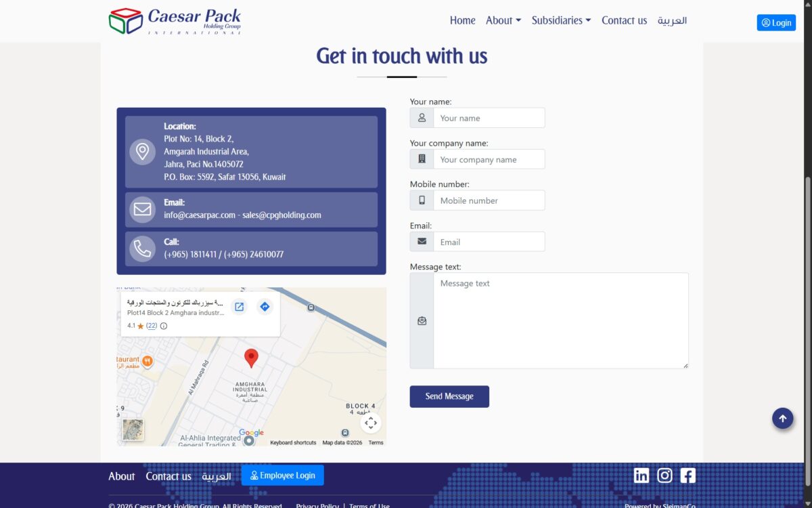812x508 pixels.
Task: Click the Plot14 Block 2 Amghara map address
Action: coord(176,313)
